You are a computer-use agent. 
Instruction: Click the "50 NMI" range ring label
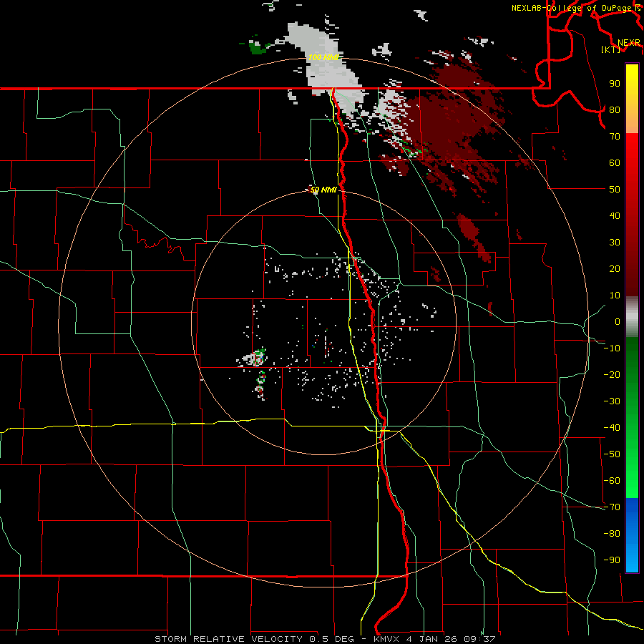coord(323,190)
